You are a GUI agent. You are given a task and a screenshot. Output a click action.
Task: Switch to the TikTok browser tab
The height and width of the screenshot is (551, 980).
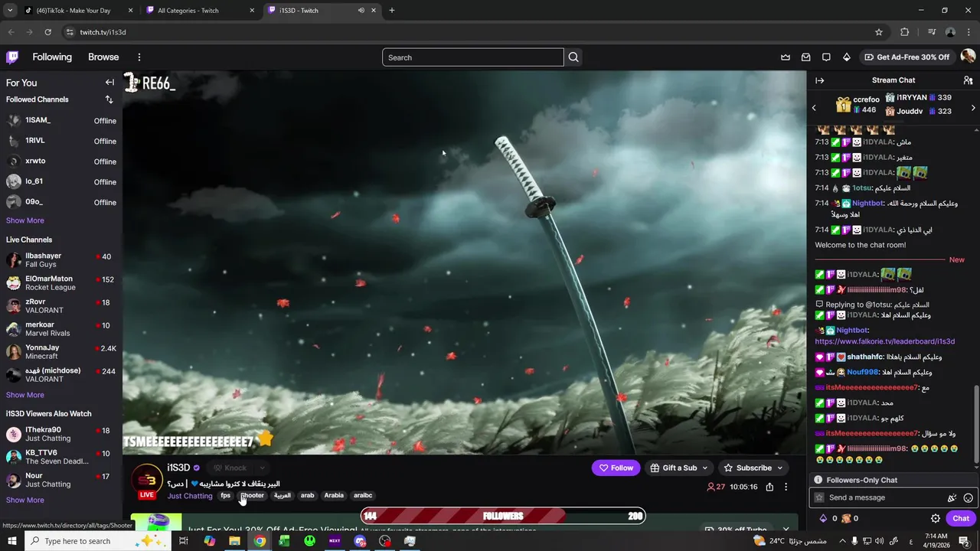tap(77, 11)
